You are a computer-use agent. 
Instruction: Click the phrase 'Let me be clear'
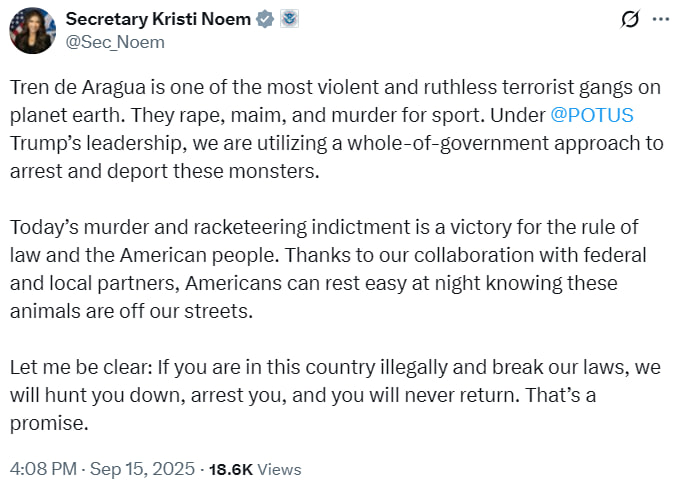coord(81,367)
